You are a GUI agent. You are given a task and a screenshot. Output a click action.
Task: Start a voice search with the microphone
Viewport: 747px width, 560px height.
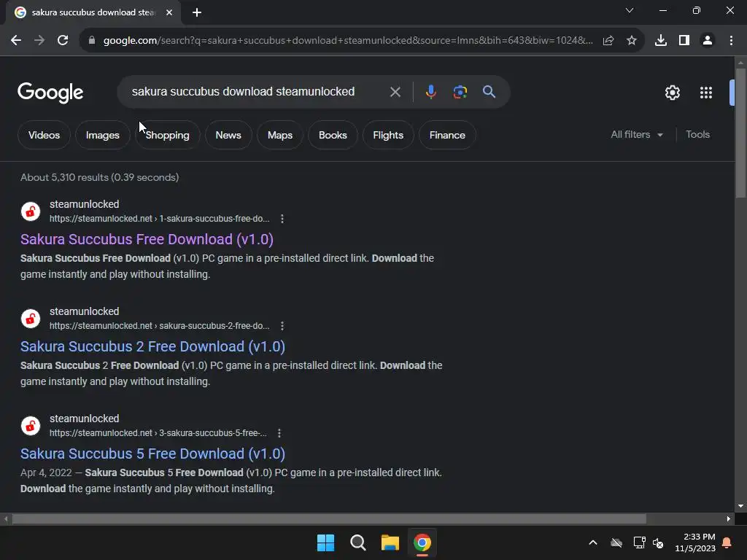point(430,92)
